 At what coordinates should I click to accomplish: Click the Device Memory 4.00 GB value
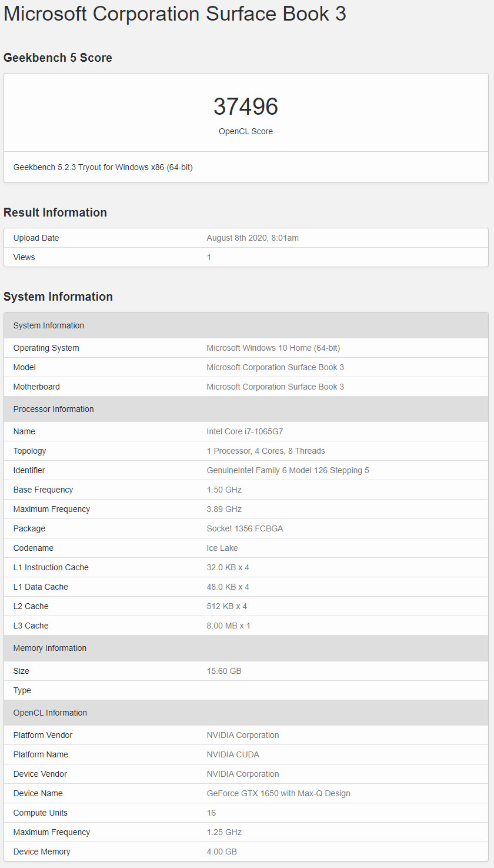[222, 852]
